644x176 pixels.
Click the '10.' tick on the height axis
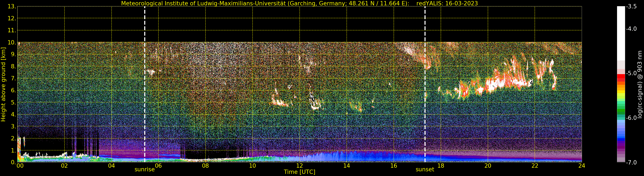pos(12,43)
